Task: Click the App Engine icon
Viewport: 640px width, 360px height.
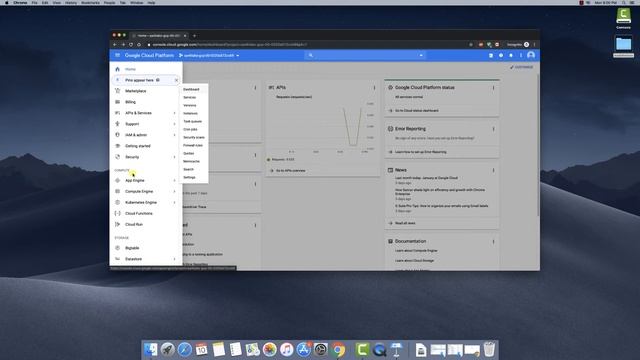Action: pyautogui.click(x=118, y=180)
